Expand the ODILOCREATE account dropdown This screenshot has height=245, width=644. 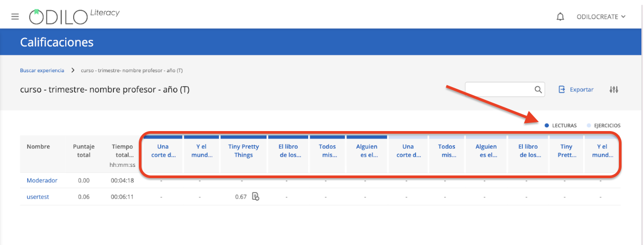(601, 17)
